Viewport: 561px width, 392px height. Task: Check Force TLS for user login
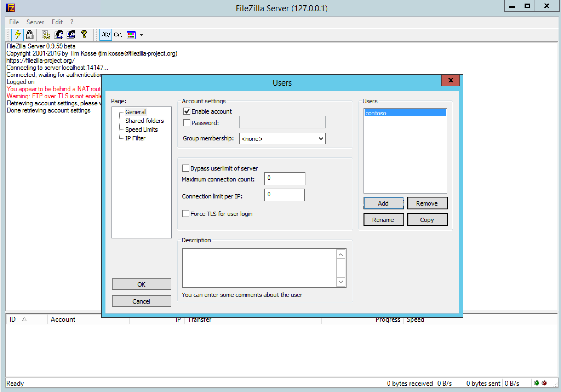tap(186, 214)
